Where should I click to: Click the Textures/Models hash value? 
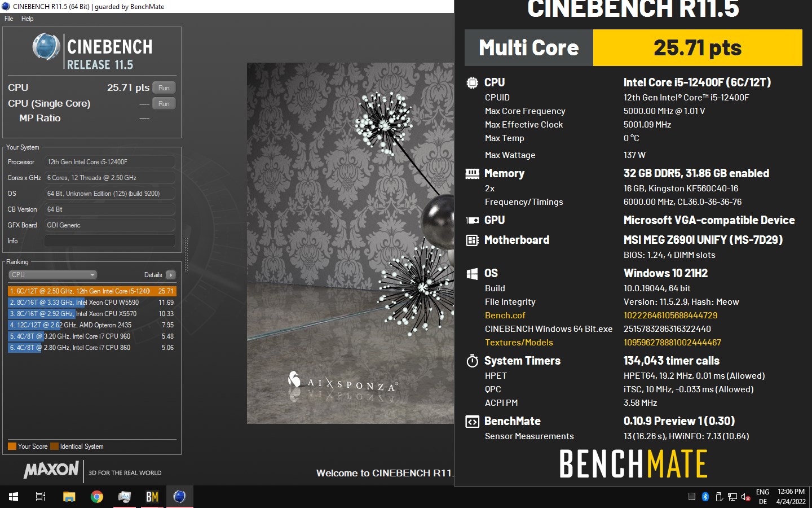pos(672,343)
